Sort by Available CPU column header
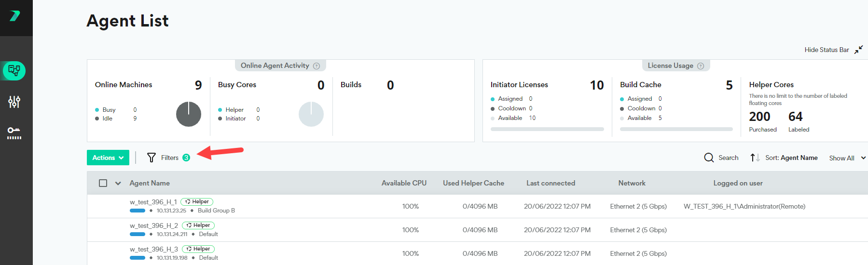This screenshot has width=868, height=265. pyautogui.click(x=404, y=183)
